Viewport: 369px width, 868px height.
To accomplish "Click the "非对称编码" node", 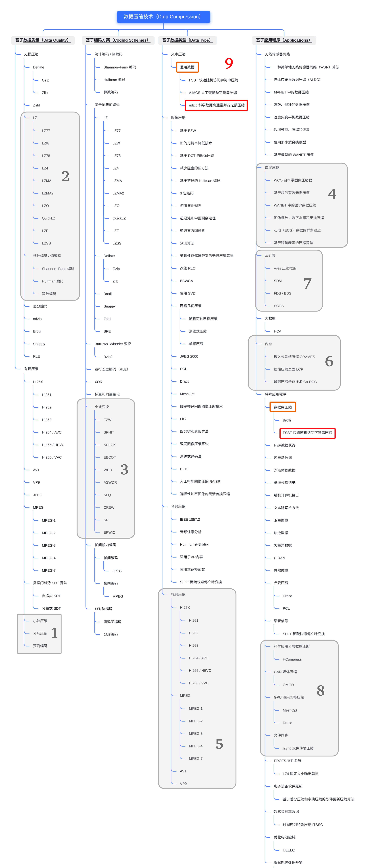I will pyautogui.click(x=103, y=609).
